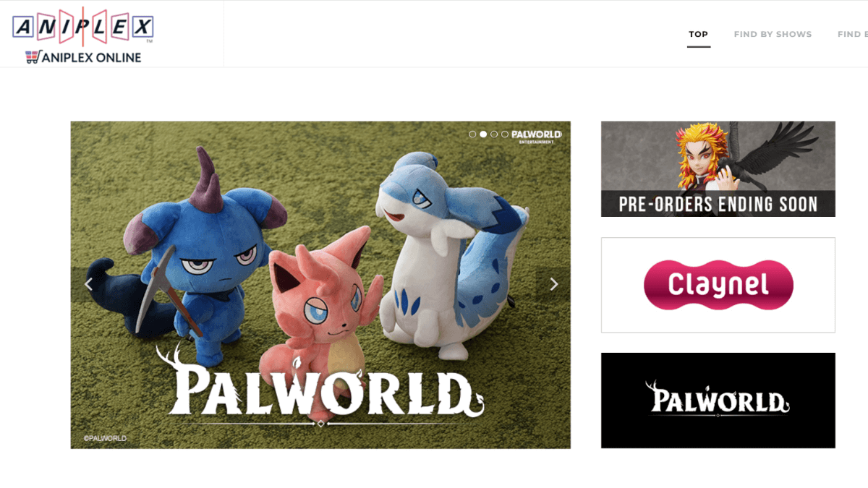
Task: Open the partially visible FIND menu item at right
Action: pos(852,34)
